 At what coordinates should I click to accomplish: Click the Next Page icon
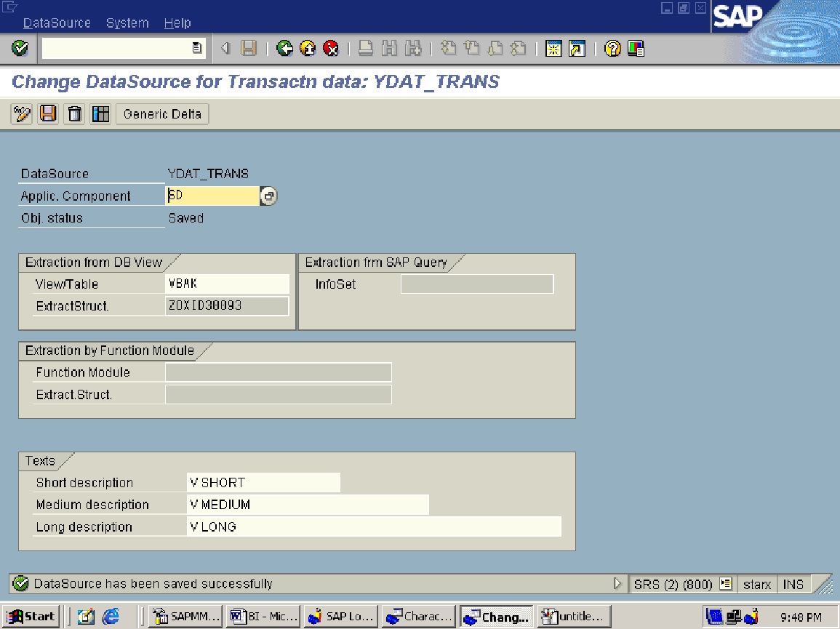click(x=495, y=48)
